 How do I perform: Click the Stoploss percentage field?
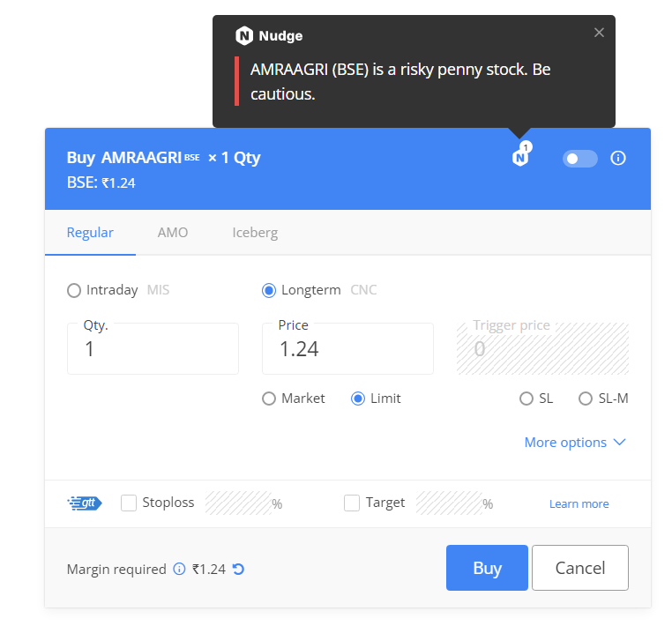[238, 503]
